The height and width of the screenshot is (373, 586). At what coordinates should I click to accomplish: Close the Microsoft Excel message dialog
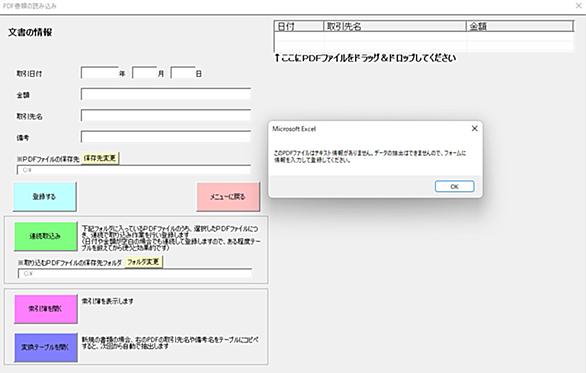point(475,129)
